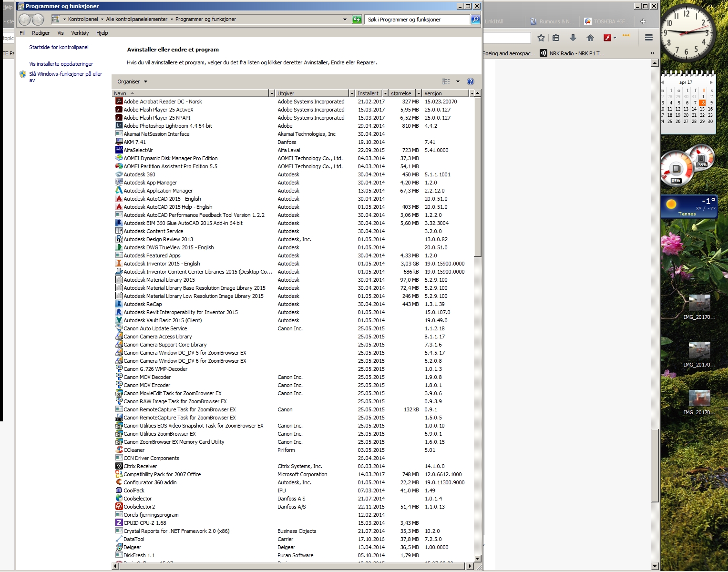
Task: Open Firefox bookmarks list icon
Action: pos(556,38)
